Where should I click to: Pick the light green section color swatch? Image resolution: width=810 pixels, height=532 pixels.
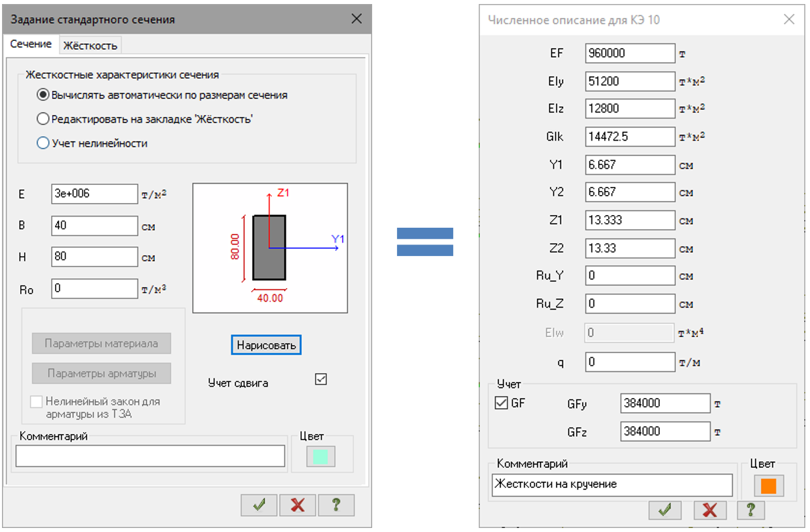point(321,456)
